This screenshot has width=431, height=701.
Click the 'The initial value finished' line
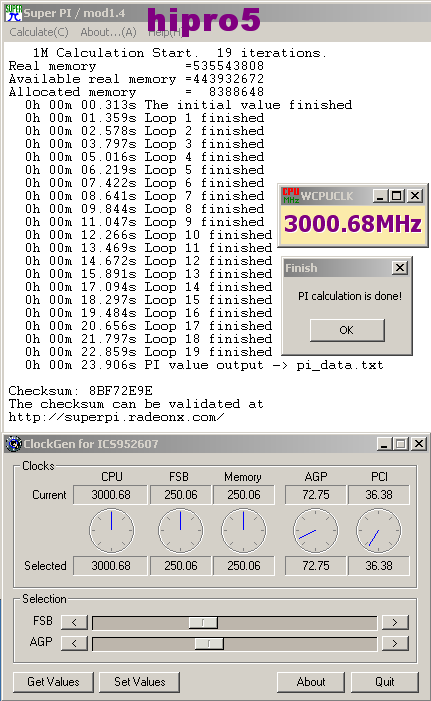pyautogui.click(x=188, y=105)
